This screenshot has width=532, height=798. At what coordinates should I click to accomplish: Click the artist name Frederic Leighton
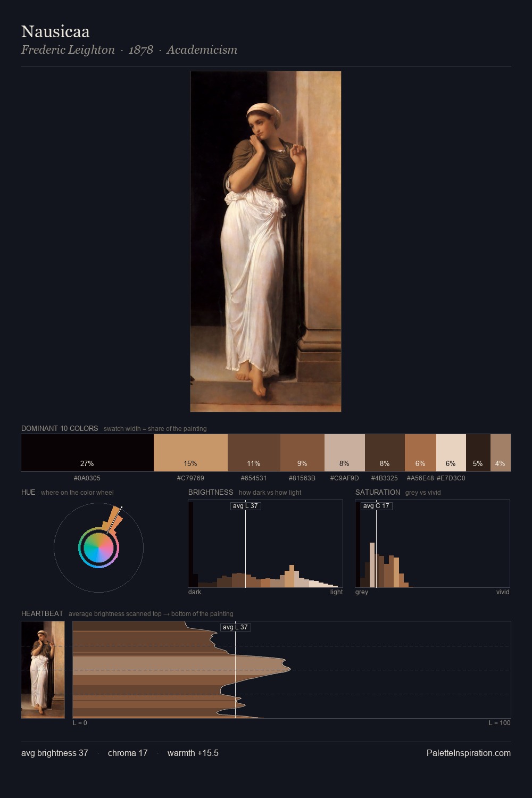coord(68,50)
